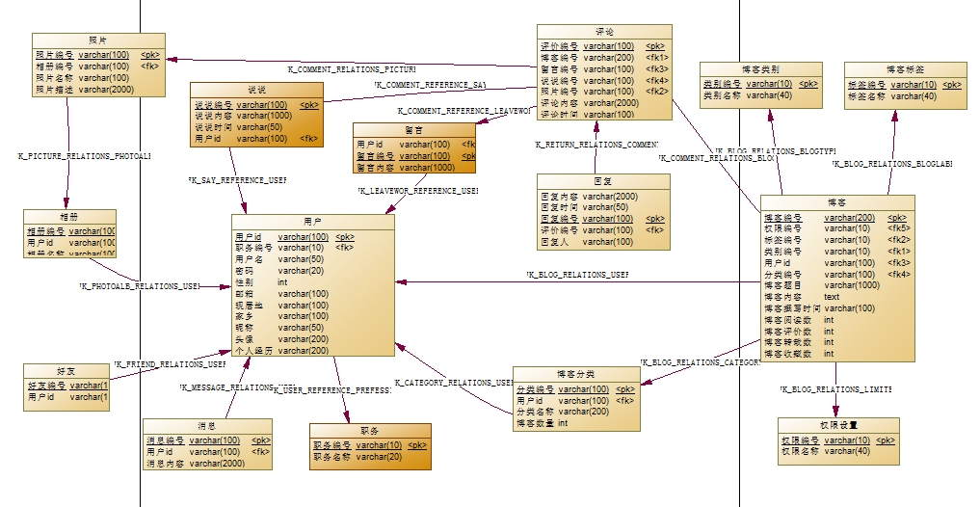Select 博客内容 text row
This screenshot has height=507, width=980.
(802, 297)
